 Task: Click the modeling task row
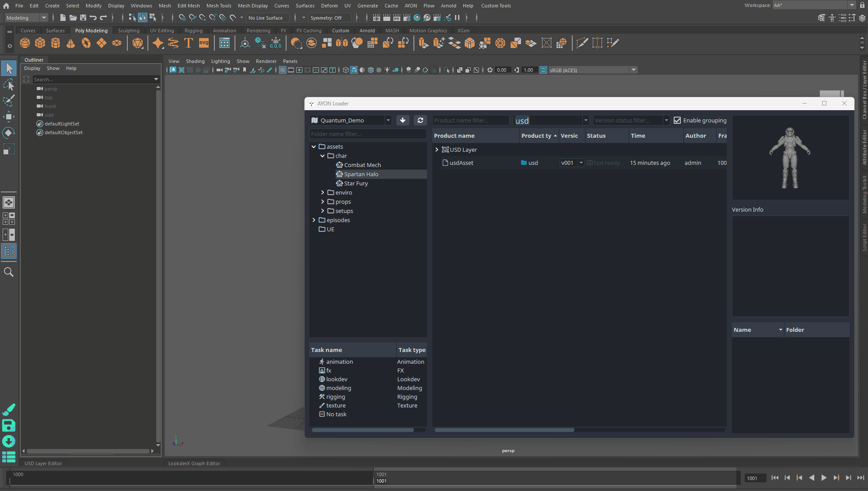[338, 388]
